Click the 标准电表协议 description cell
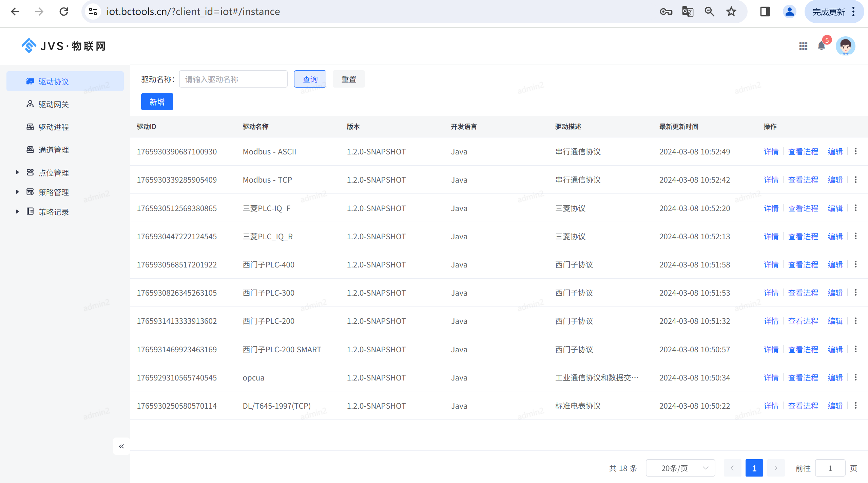868x483 pixels. tap(578, 406)
